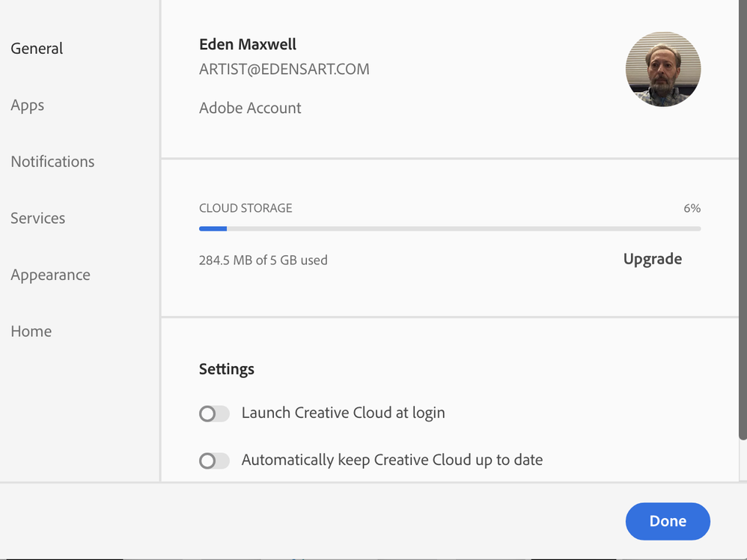Go to Appearance preferences

pyautogui.click(x=50, y=275)
